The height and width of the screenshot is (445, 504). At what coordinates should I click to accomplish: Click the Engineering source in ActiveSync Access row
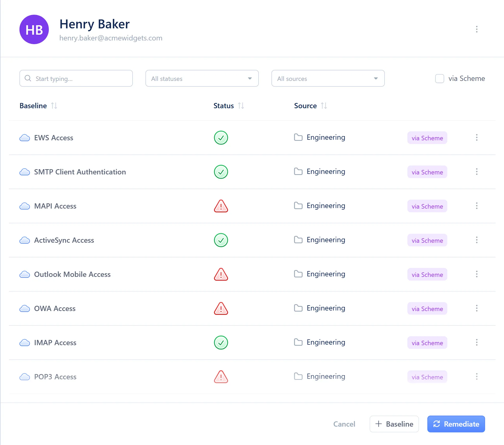(326, 240)
